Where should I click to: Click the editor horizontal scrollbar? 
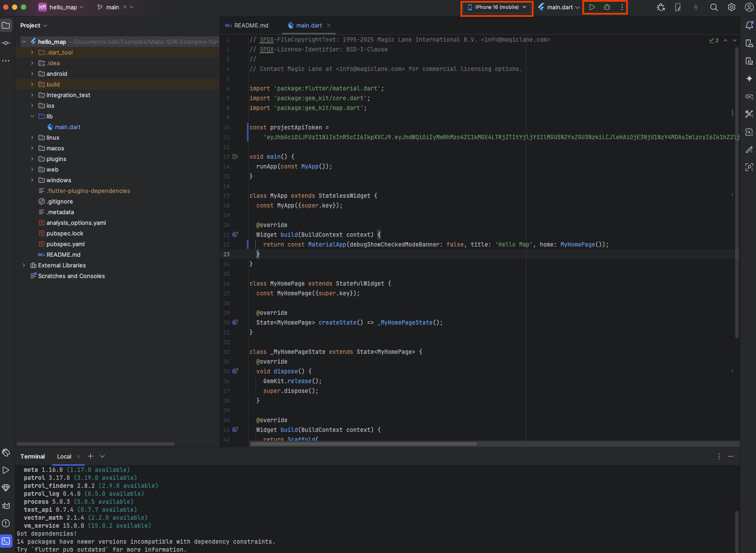363,443
